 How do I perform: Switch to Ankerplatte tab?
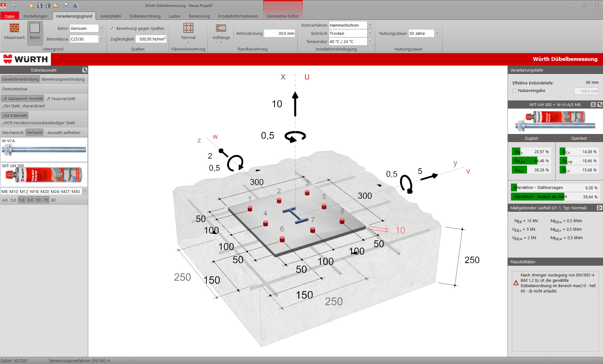click(111, 16)
